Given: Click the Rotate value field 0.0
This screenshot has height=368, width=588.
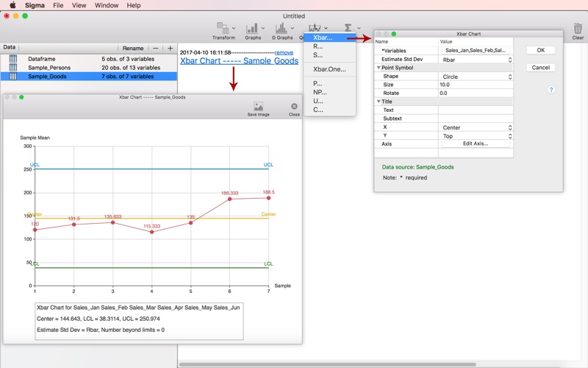Looking at the screenshot, I should tap(476, 93).
